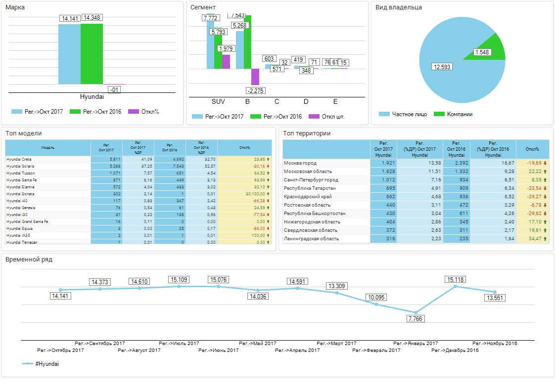This screenshot has height=392, width=555.
Task: Click the Рег.->Октябрь 2017 axis label
Action: [60, 350]
